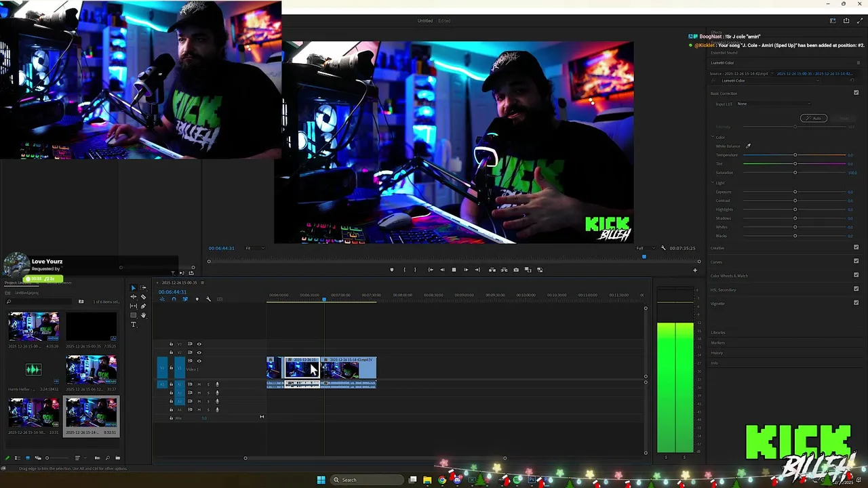The image size is (868, 488).
Task: Select the 2025-12-26 15-14-42.mp4 timeline clip
Action: click(349, 368)
